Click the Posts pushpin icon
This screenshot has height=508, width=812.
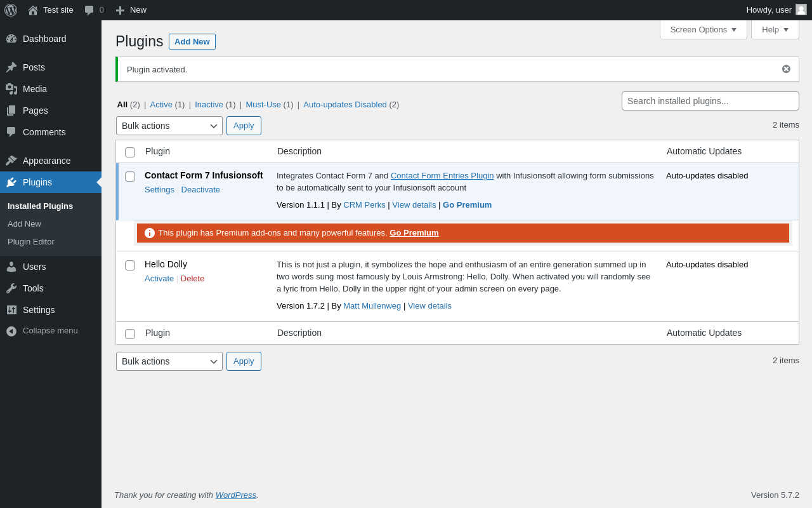point(11,67)
